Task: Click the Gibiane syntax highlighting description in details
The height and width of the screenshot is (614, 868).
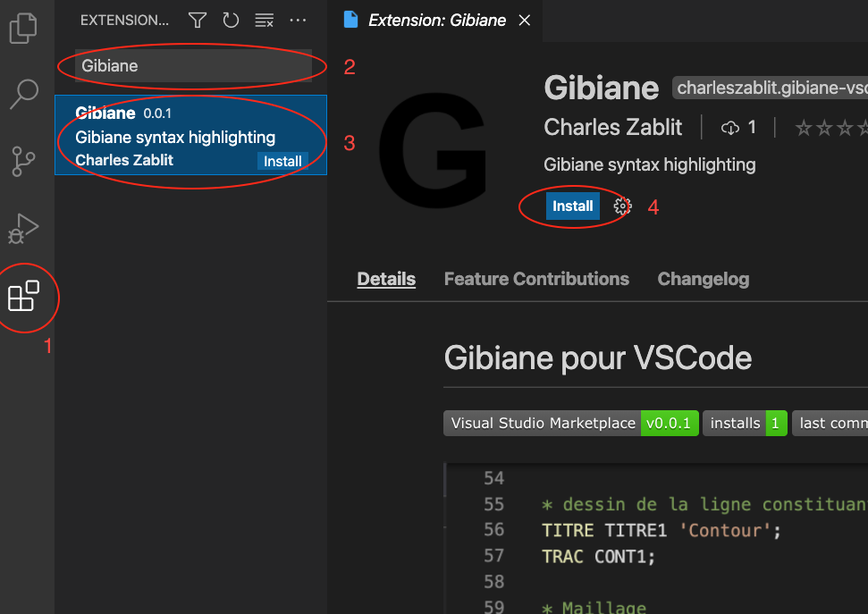Action: pos(649,165)
